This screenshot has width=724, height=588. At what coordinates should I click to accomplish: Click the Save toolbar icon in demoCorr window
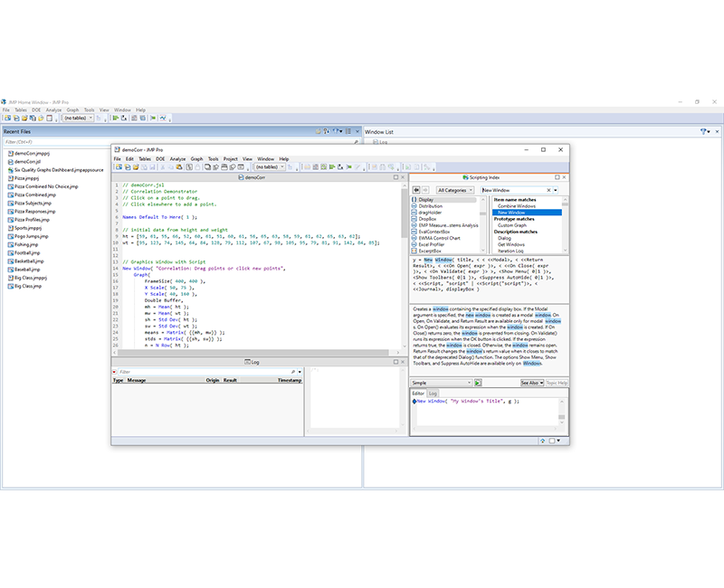point(151,168)
